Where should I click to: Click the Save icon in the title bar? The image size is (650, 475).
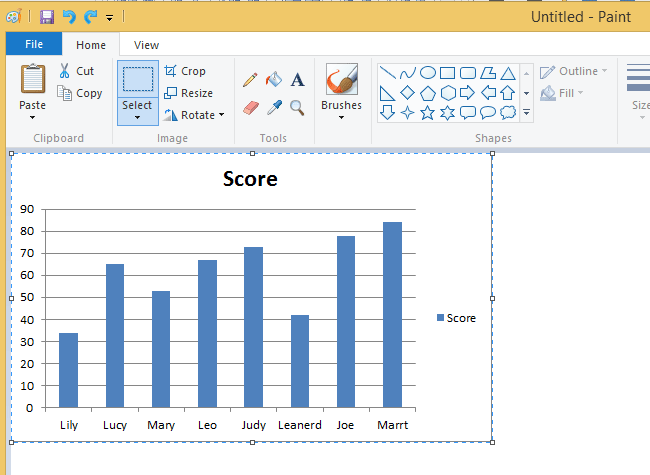47,17
